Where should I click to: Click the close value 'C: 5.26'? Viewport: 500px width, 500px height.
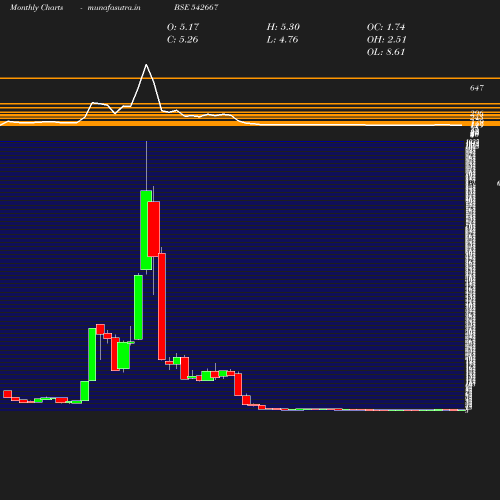pyautogui.click(x=183, y=39)
